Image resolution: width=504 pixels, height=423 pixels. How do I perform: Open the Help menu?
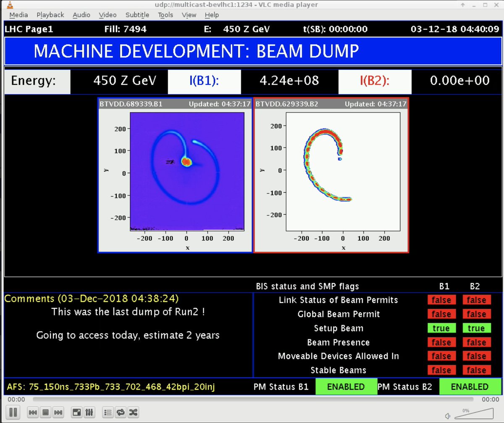pyautogui.click(x=212, y=15)
